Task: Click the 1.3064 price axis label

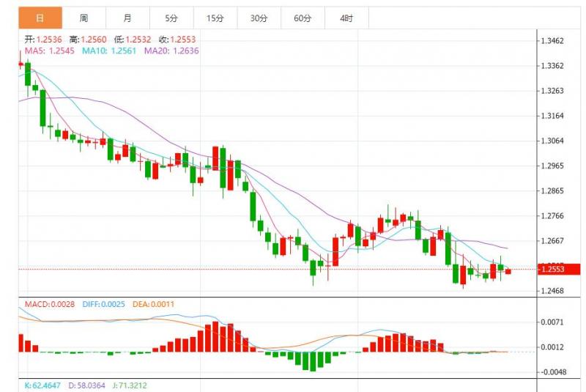Action: click(552, 141)
